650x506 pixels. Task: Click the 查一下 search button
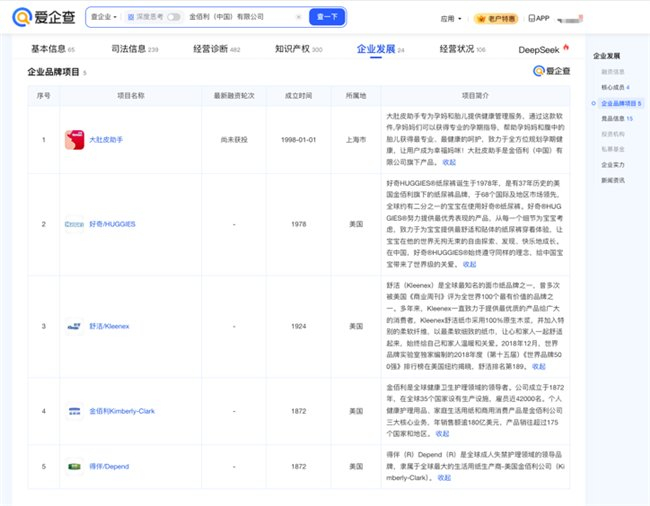point(327,17)
